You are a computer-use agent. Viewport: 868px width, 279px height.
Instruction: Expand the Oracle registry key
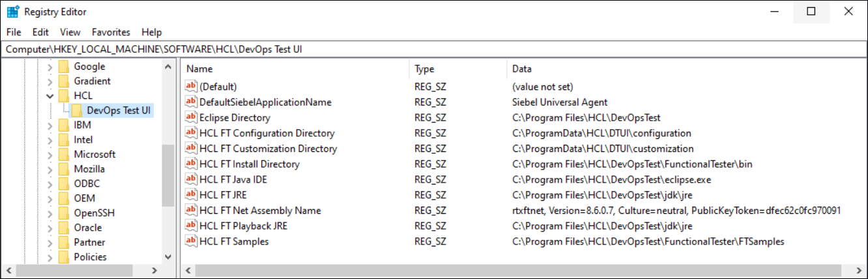click(50, 228)
